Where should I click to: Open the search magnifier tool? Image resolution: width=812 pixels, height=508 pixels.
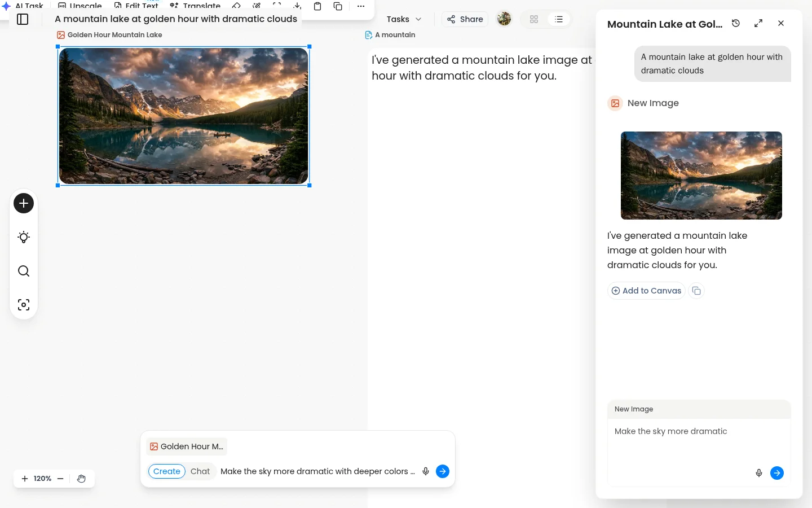point(24,271)
